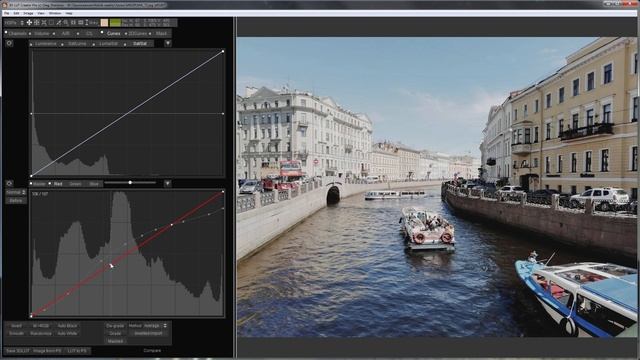Click the Equidistance button
The width and height of the screenshot is (640, 360).
(x=41, y=333)
